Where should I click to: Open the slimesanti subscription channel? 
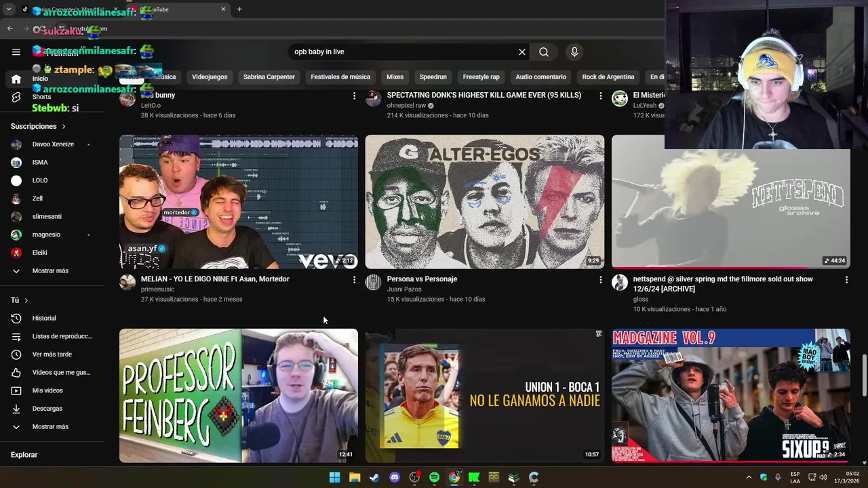47,216
